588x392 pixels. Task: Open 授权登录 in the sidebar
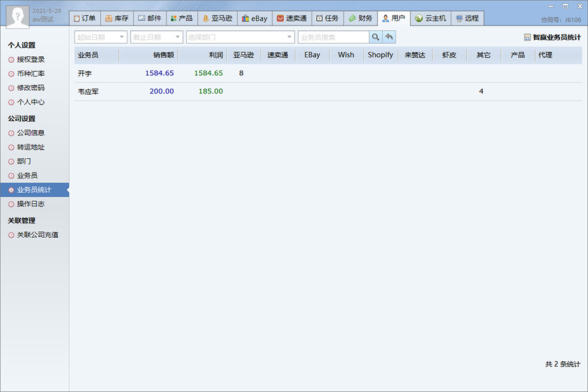(x=31, y=59)
